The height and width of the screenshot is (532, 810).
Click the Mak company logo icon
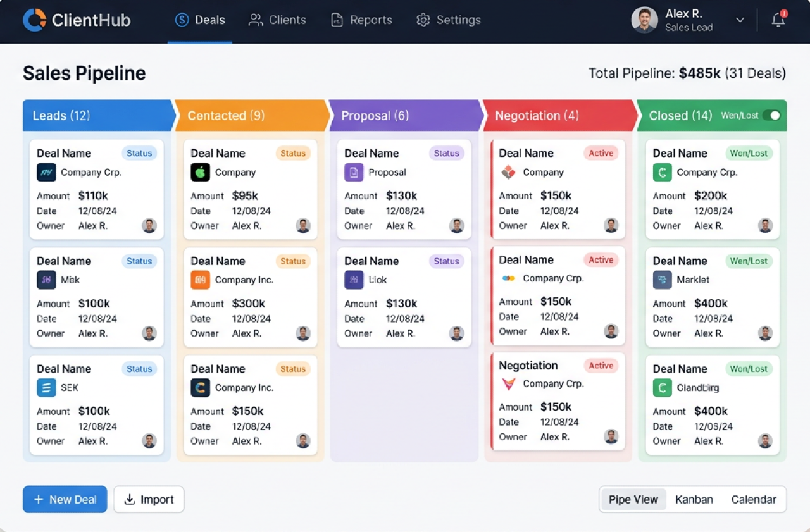coord(47,280)
